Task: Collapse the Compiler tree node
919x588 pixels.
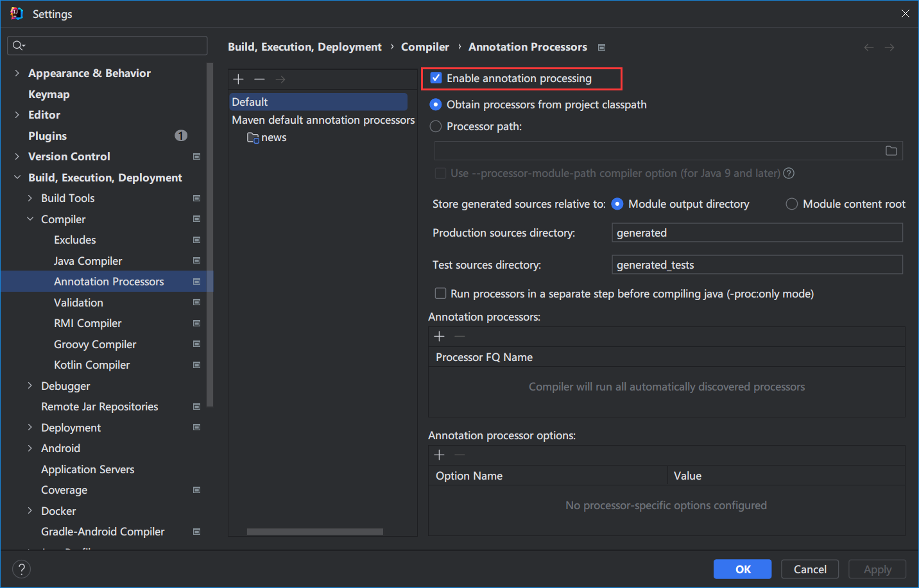Action: pos(30,219)
